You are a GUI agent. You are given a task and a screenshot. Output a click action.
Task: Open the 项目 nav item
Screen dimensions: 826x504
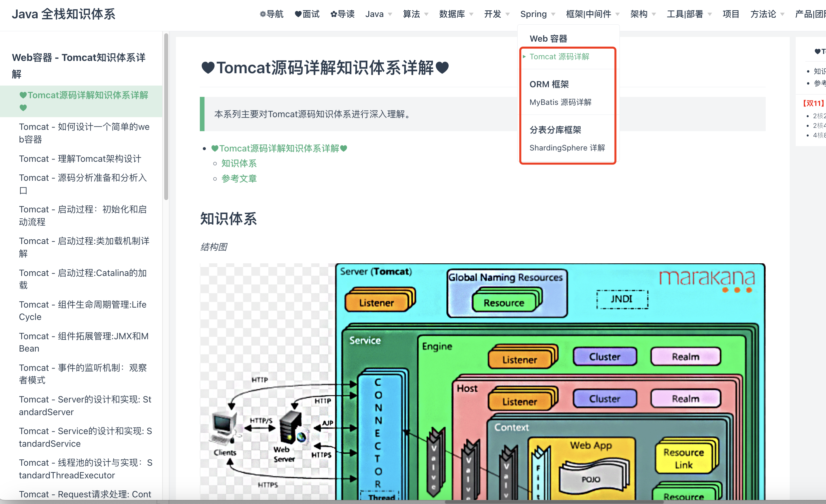point(731,14)
